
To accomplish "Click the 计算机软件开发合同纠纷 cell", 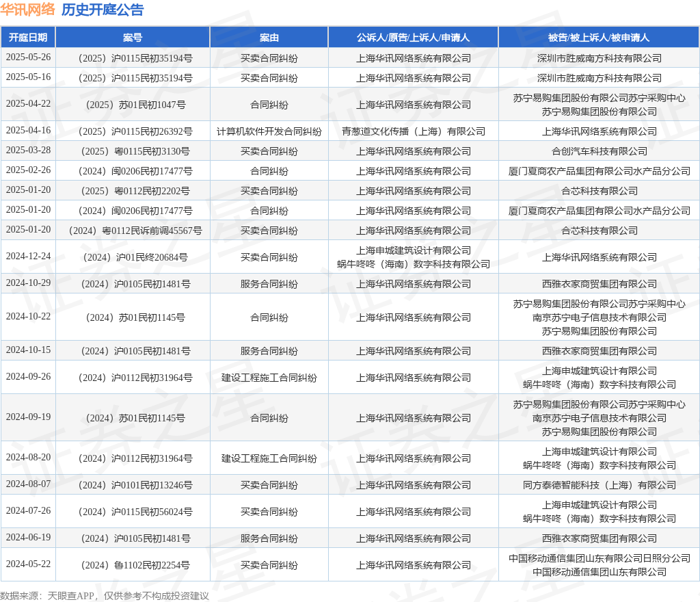I will (x=269, y=132).
